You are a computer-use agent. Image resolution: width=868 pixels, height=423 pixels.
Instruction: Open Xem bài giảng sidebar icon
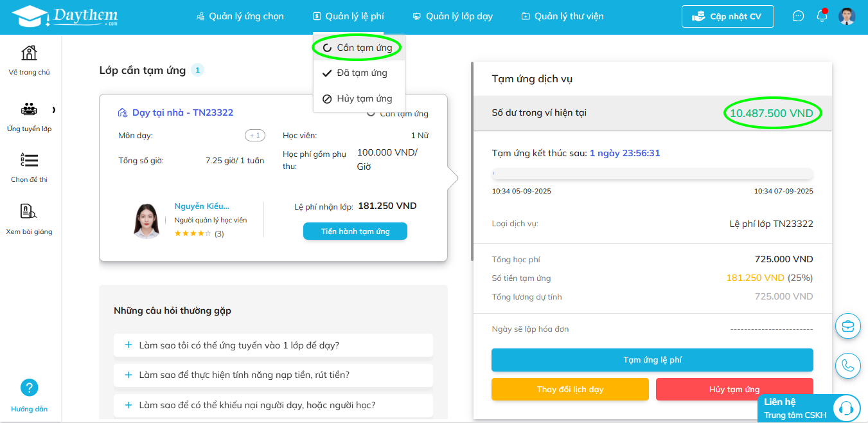[x=29, y=212]
